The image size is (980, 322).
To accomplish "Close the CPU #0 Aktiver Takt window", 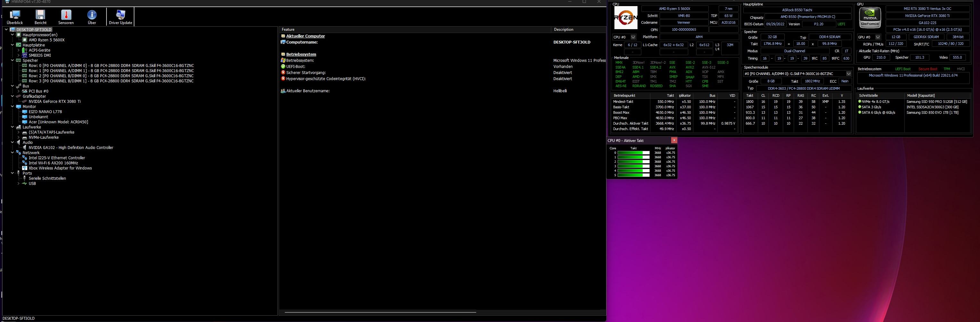I will [x=674, y=140].
